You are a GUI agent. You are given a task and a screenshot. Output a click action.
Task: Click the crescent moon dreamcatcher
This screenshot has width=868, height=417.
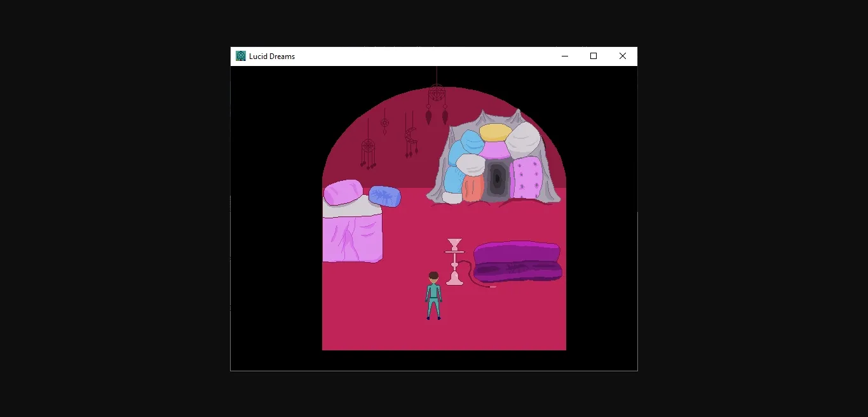[410, 136]
